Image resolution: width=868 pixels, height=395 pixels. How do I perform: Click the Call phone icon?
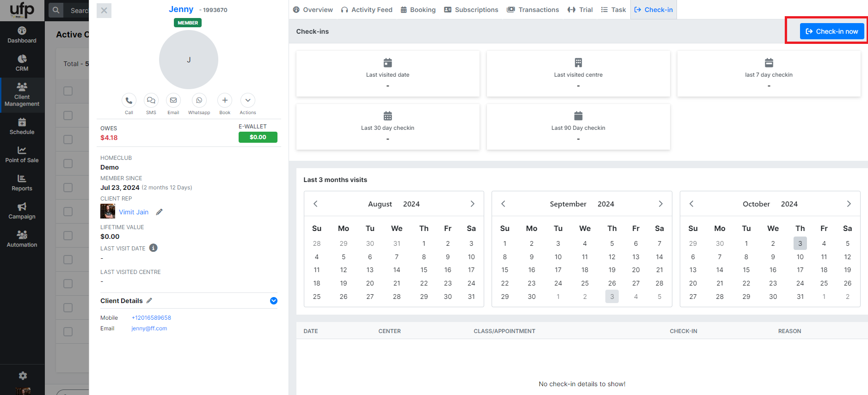pyautogui.click(x=129, y=101)
